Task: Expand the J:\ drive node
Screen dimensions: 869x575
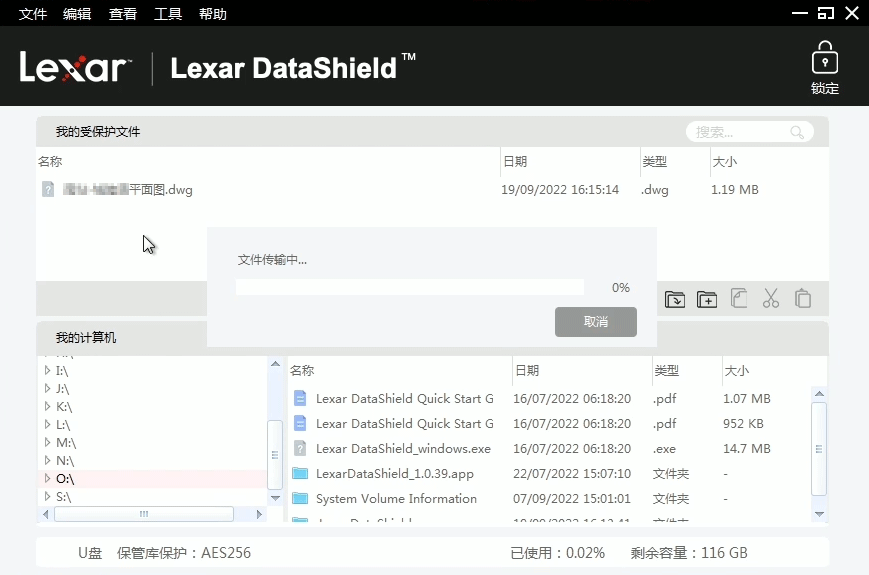Action: click(47, 388)
